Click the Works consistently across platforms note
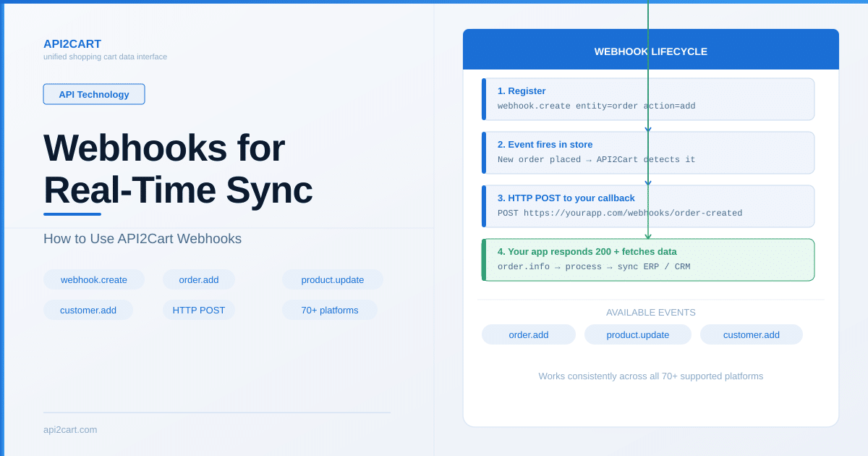The width and height of the screenshot is (868, 456). click(x=651, y=376)
